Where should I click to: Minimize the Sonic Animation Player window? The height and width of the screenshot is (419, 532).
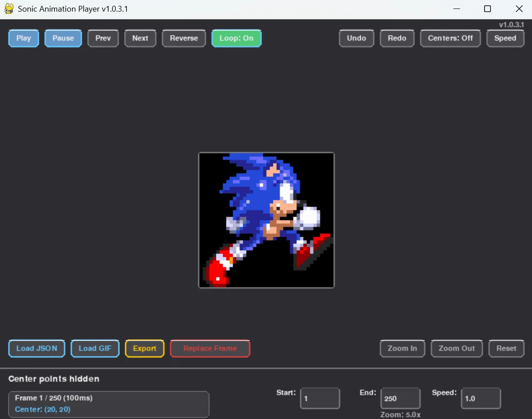457,9
